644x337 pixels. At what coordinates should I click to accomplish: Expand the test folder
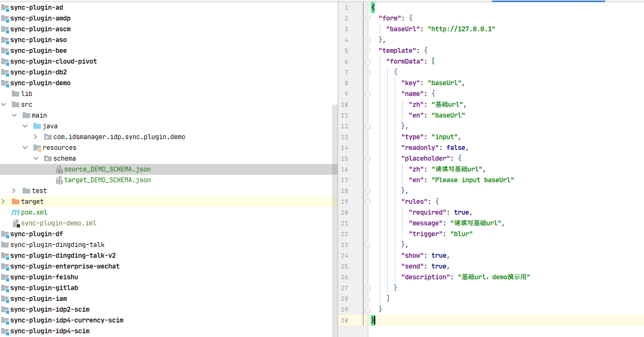coord(15,191)
